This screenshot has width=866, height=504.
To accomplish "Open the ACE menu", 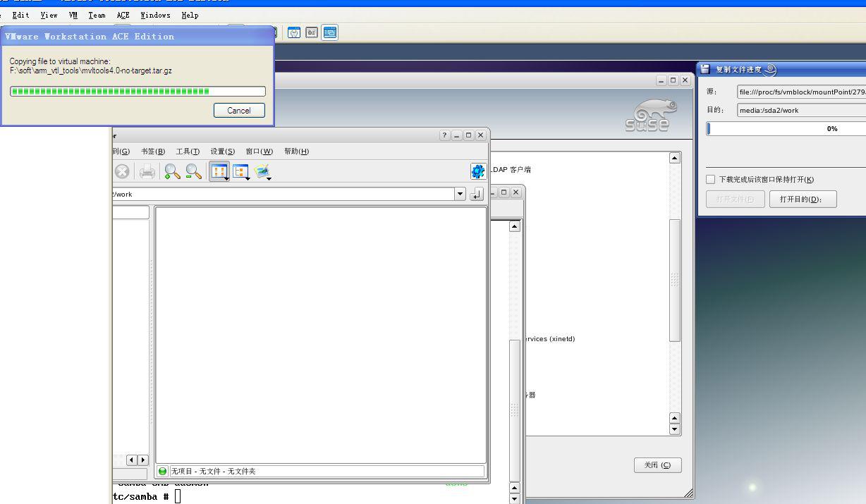I will 123,15.
